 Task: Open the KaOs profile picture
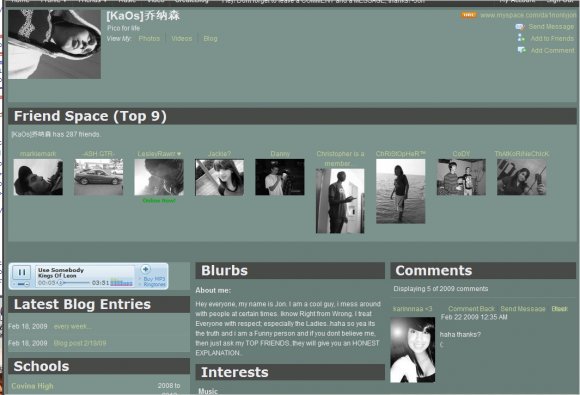pos(54,44)
